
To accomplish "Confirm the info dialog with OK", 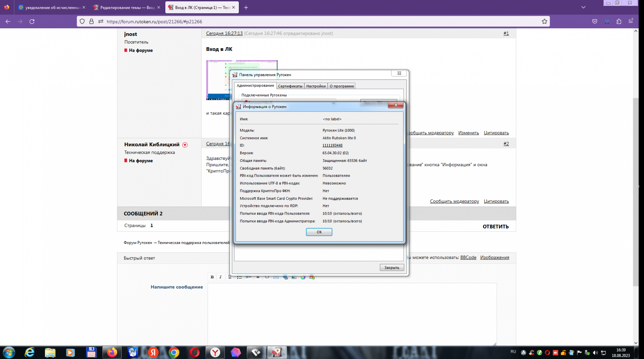I will [x=319, y=232].
